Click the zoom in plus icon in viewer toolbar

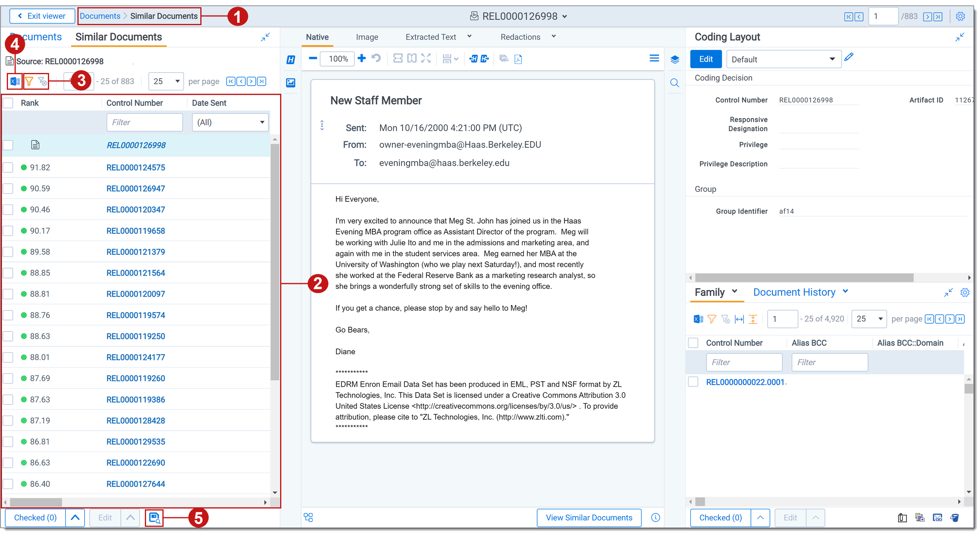(x=362, y=59)
